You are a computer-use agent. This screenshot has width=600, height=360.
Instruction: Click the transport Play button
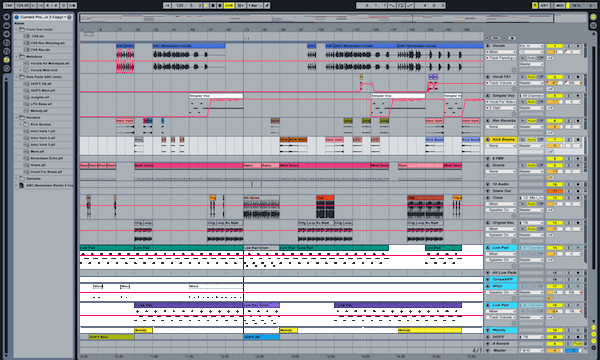point(206,6)
